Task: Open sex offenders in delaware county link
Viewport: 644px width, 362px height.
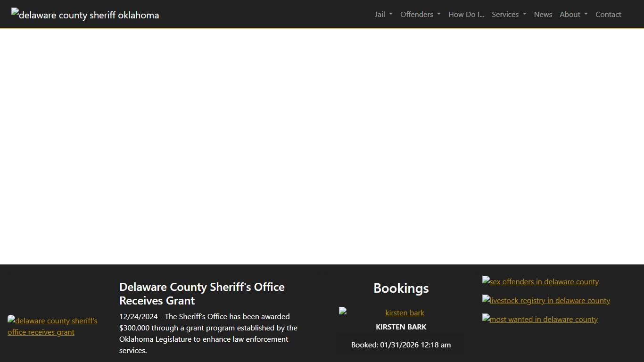Action: point(540,281)
